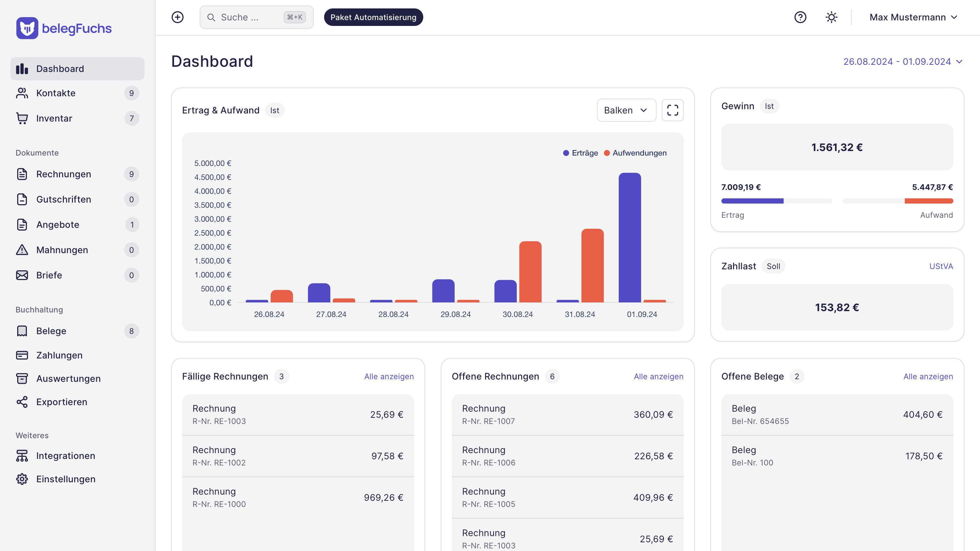Click the plus create-new icon
Screen dimensions: 980x551
coord(177,17)
